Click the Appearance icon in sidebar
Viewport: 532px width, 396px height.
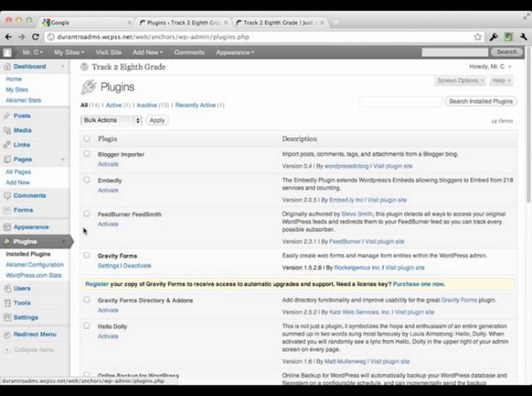(7, 227)
